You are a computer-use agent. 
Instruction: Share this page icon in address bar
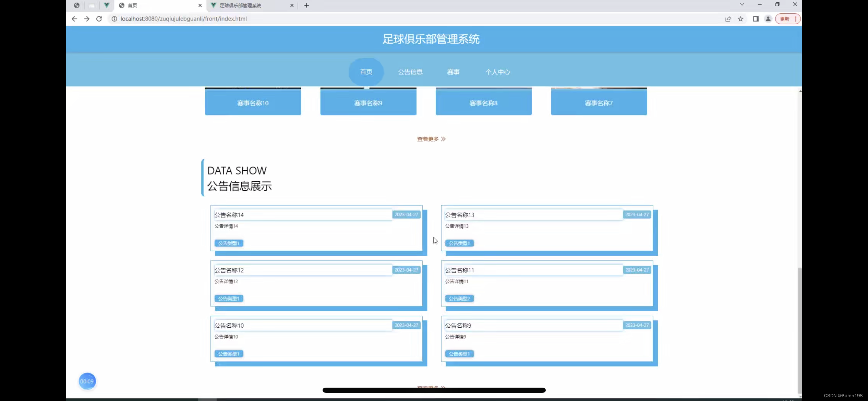(x=728, y=19)
